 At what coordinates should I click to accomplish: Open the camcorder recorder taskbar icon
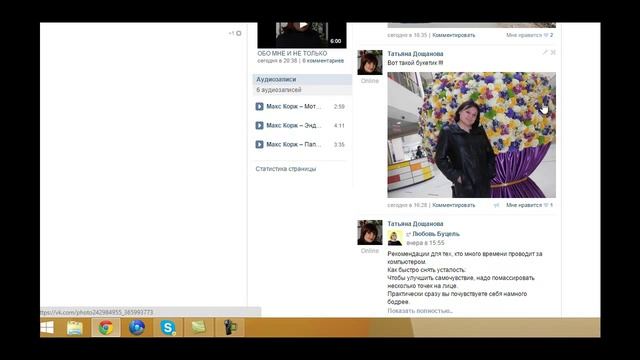tap(229, 328)
